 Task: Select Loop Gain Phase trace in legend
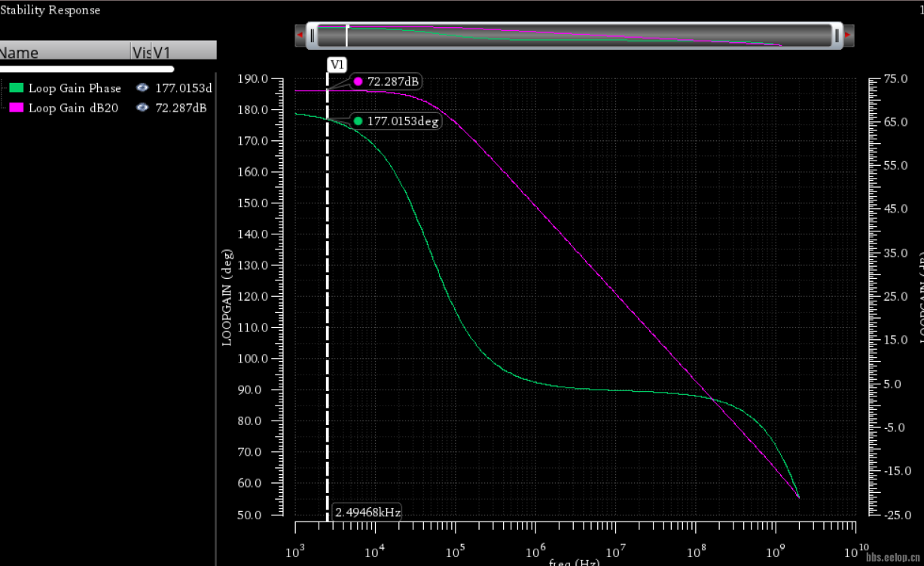[x=75, y=88]
